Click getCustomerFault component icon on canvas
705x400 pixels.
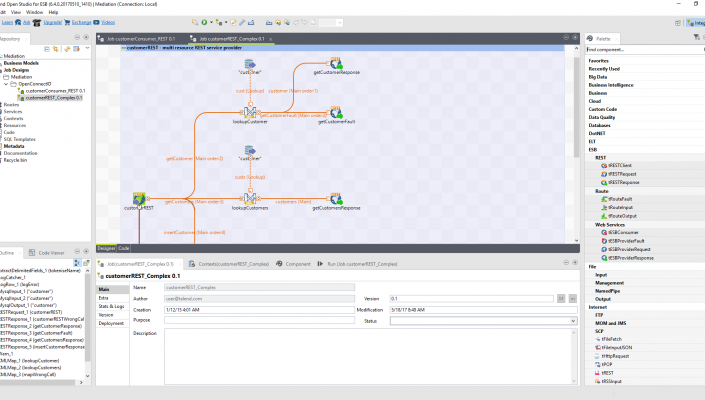coord(336,113)
